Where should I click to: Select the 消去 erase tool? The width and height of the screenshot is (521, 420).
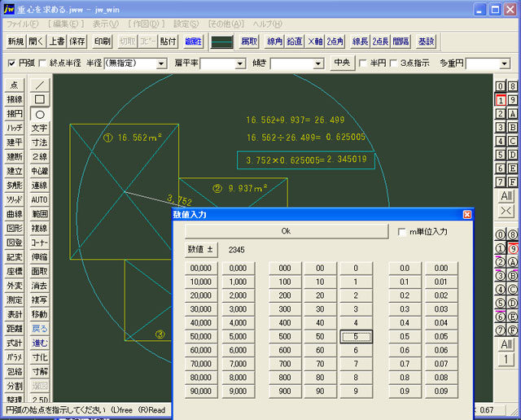click(39, 286)
